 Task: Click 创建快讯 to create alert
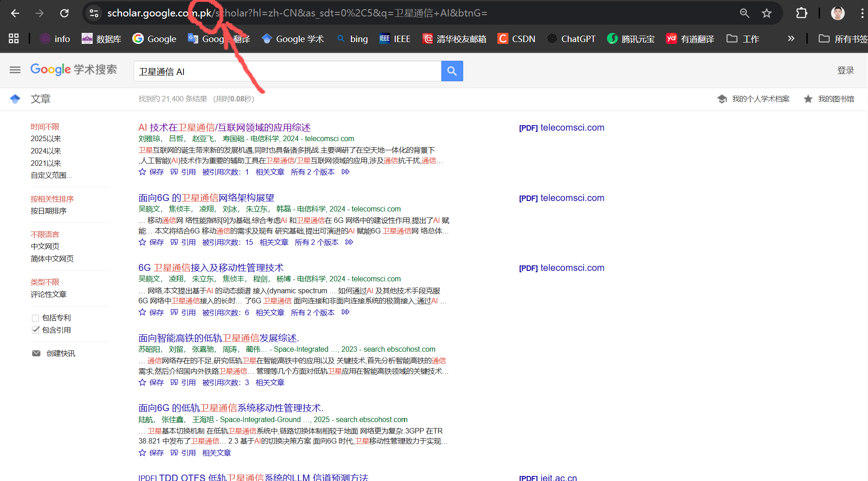(54, 354)
